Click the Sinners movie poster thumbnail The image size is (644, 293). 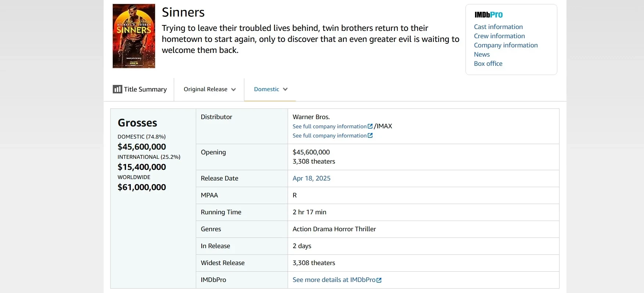pyautogui.click(x=134, y=36)
